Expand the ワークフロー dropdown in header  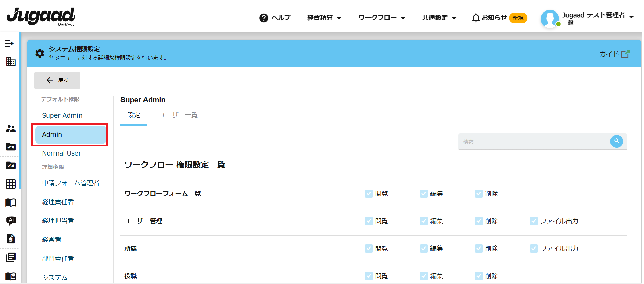[x=382, y=18]
